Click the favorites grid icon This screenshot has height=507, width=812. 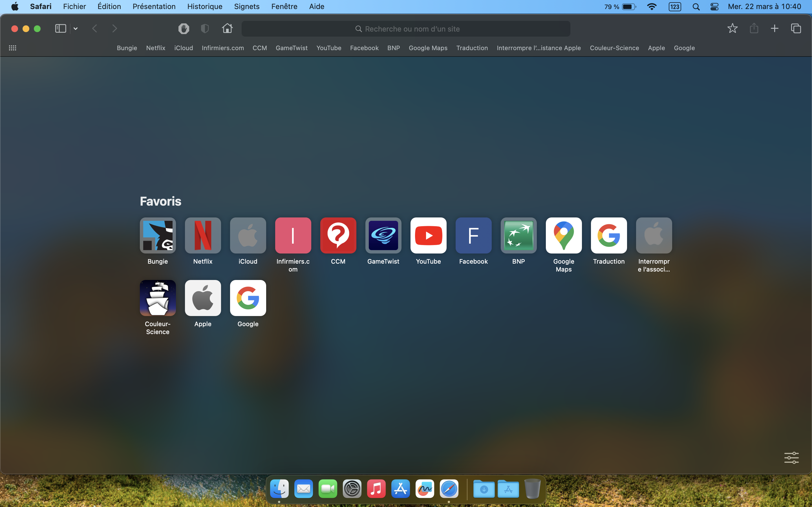(x=12, y=48)
